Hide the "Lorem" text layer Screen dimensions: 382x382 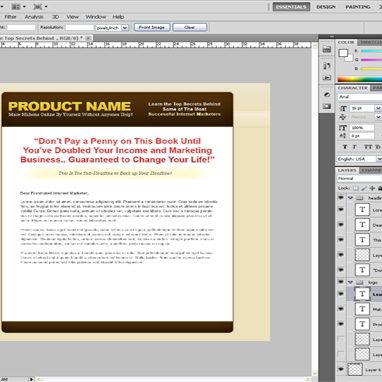point(341,210)
